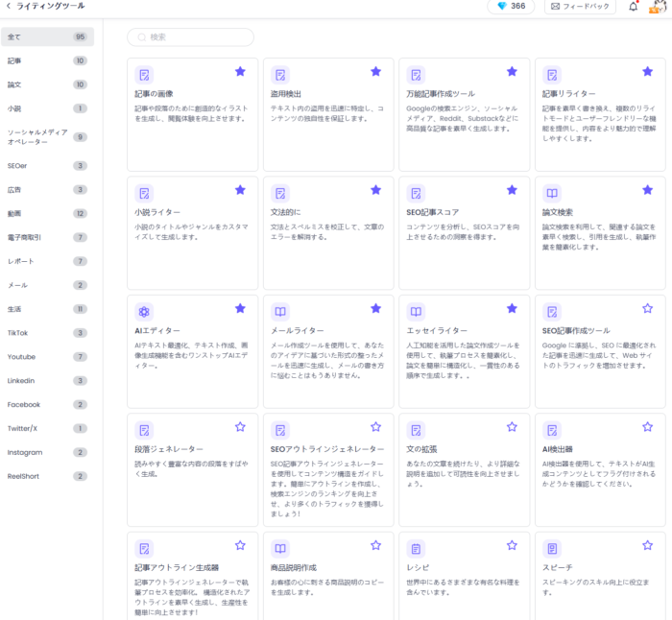Select the レポート category
This screenshot has height=620, width=672.
click(47, 261)
